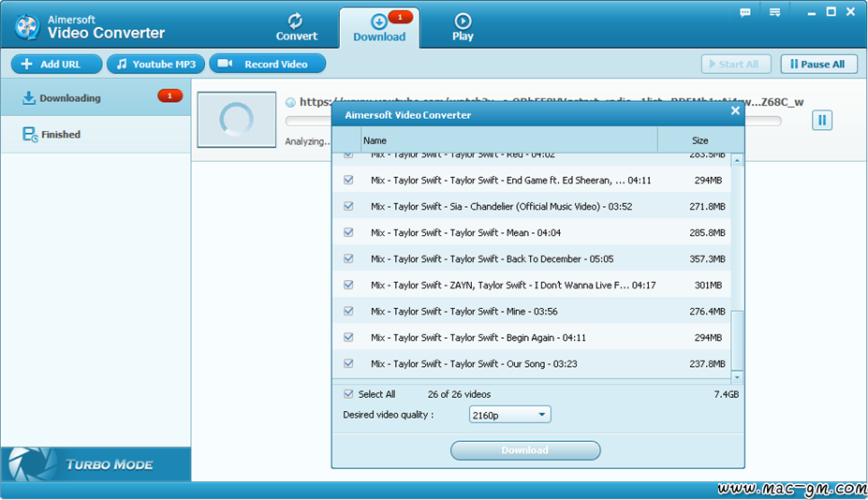This screenshot has height=500, width=868.
Task: Open the Play tab
Action: [463, 27]
